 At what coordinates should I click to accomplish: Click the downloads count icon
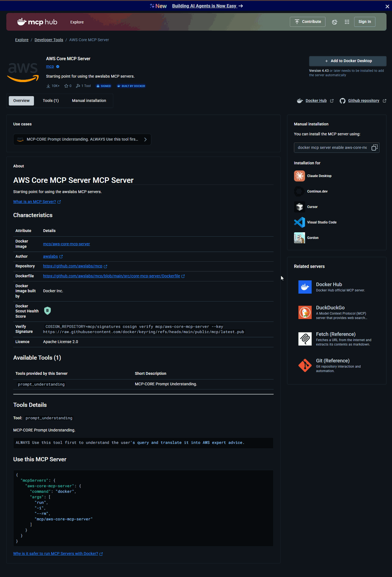click(x=48, y=86)
